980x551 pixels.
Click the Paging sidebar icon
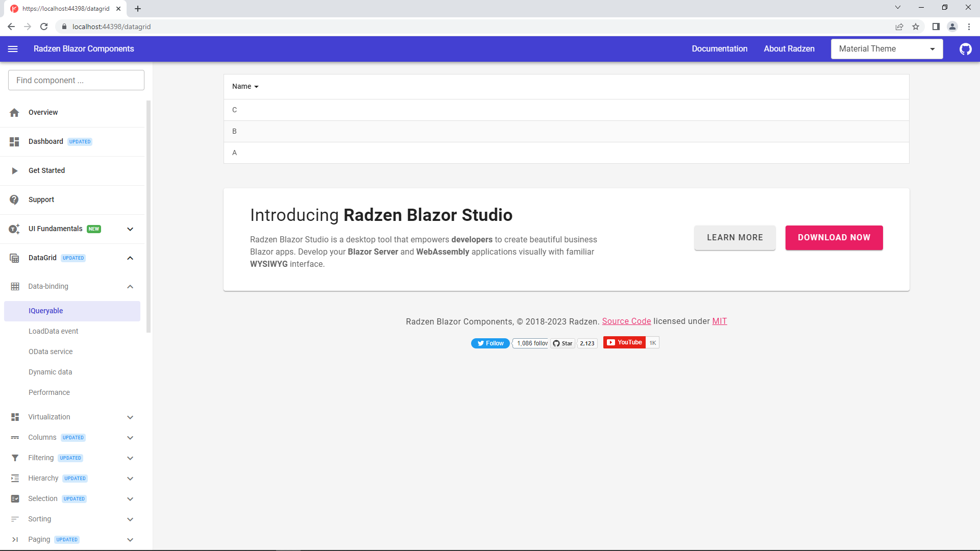pos(14,539)
